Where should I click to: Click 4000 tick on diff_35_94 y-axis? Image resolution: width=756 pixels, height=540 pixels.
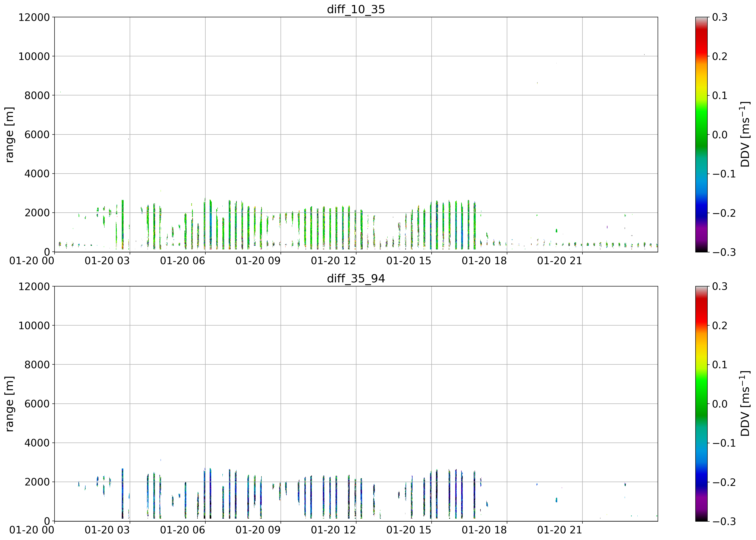click(37, 443)
